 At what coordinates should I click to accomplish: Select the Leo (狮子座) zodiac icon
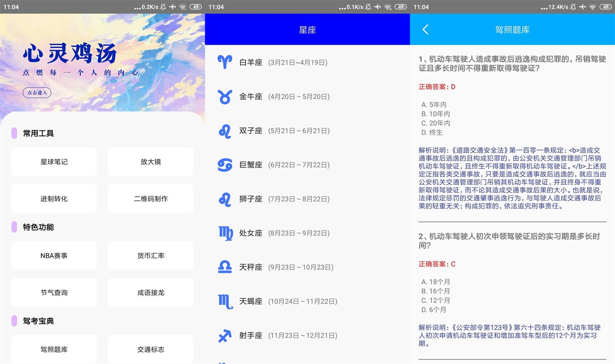(x=225, y=199)
